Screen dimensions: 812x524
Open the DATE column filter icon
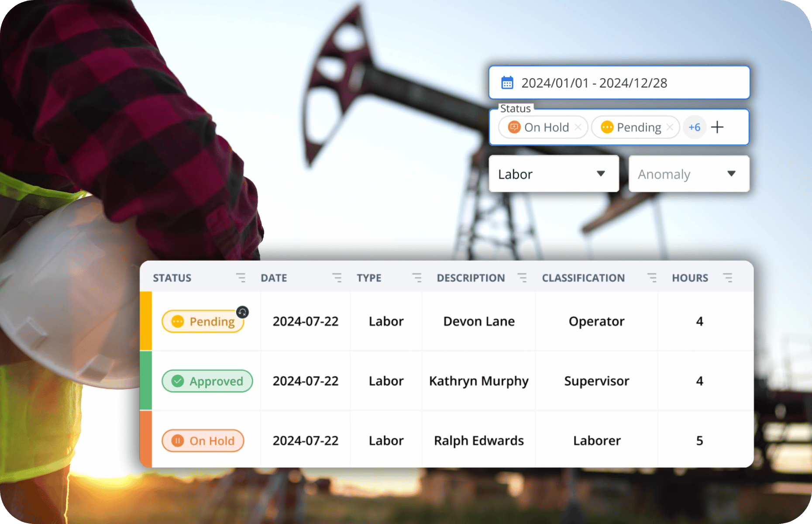337,278
